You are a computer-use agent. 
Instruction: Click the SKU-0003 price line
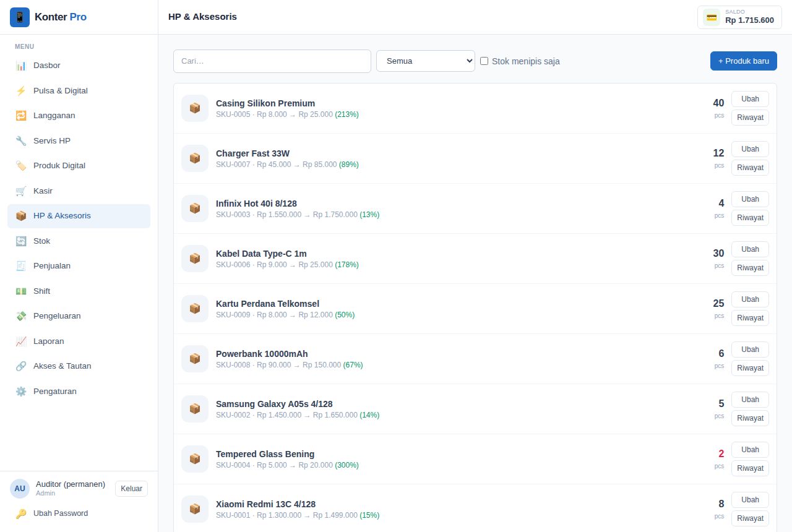point(298,215)
